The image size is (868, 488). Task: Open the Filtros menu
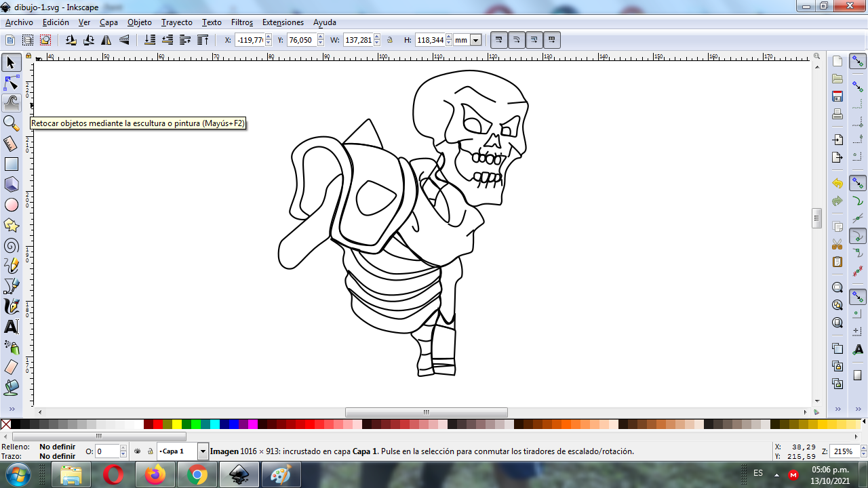242,22
